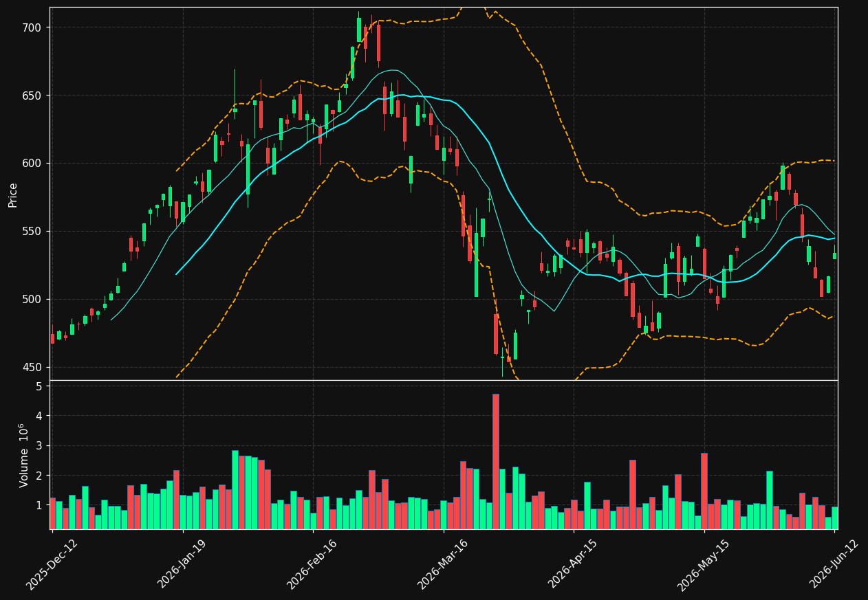Click the 600 price axis tick label

(x=33, y=164)
